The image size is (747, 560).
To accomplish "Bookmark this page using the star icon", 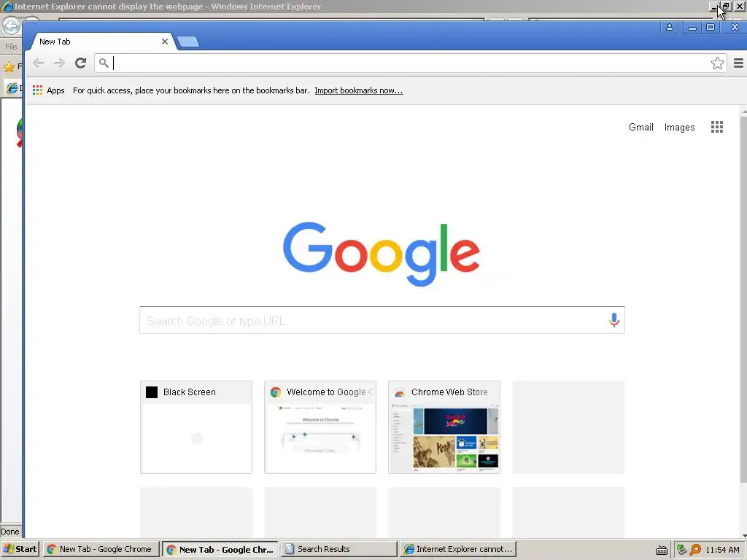I will click(x=717, y=63).
